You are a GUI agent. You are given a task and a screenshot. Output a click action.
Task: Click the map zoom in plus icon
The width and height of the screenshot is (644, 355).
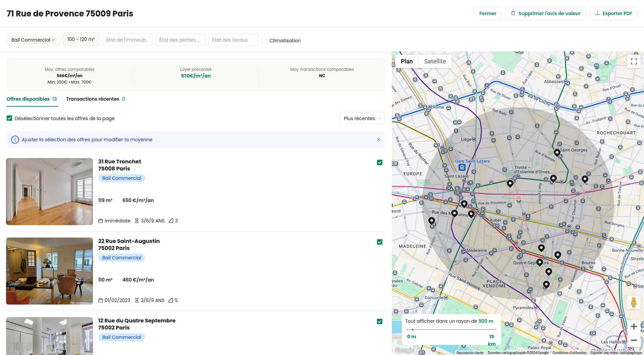pyautogui.click(x=634, y=326)
